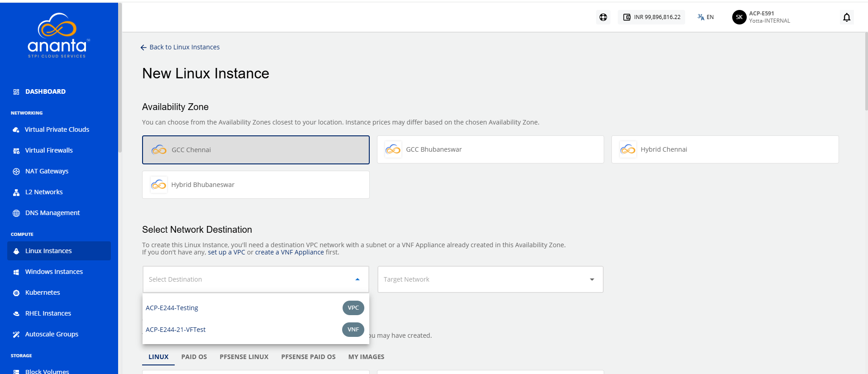This screenshot has height=374, width=868.
Task: Click the EN language label
Action: click(710, 17)
